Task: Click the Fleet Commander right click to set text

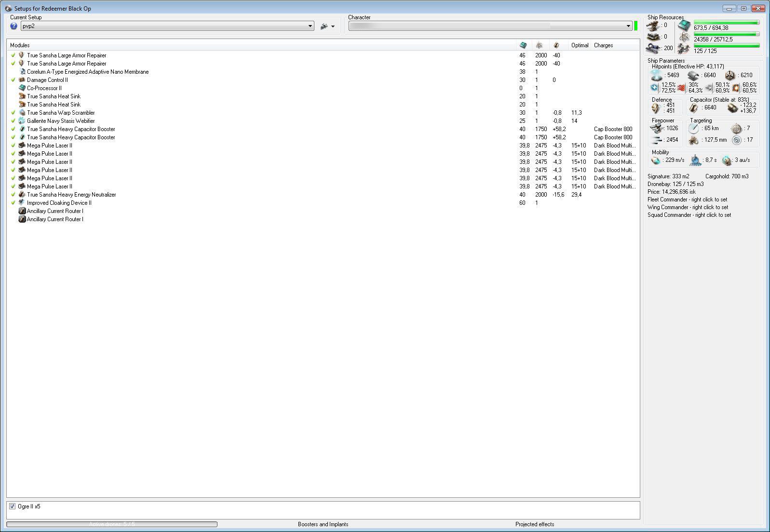Action: (688, 199)
